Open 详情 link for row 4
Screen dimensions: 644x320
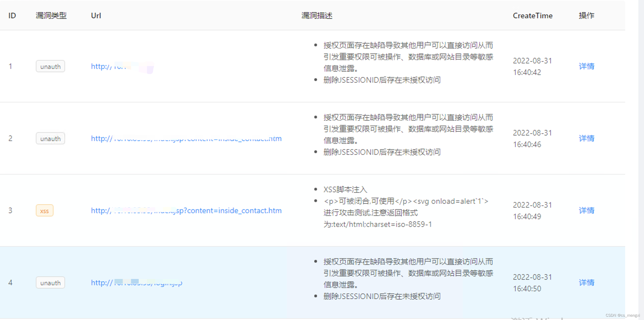(586, 283)
